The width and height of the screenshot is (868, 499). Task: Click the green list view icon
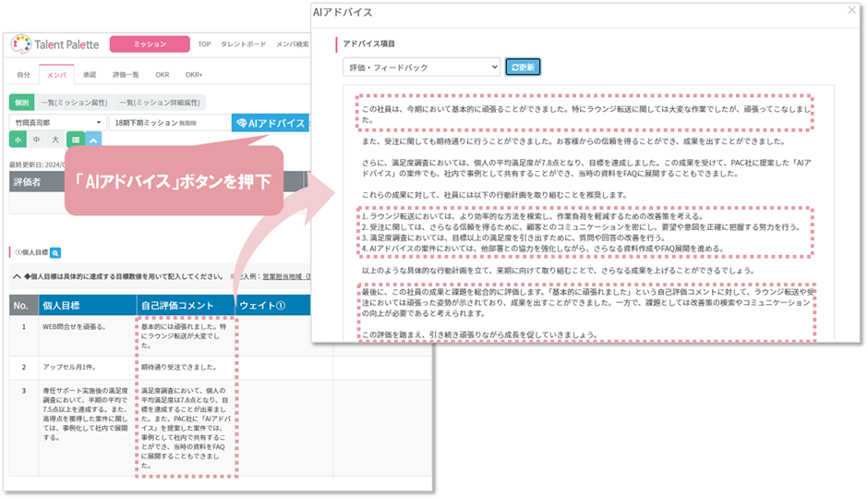(x=76, y=140)
